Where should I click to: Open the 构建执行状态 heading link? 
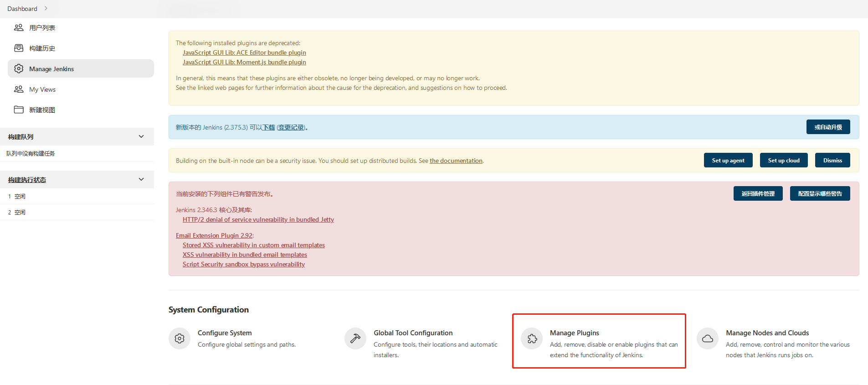point(27,180)
